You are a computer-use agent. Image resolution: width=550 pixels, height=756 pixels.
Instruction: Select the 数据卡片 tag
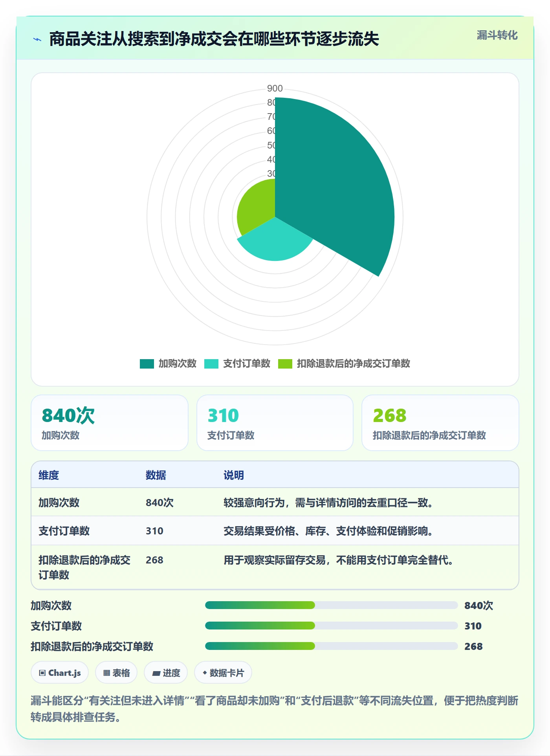coord(223,673)
